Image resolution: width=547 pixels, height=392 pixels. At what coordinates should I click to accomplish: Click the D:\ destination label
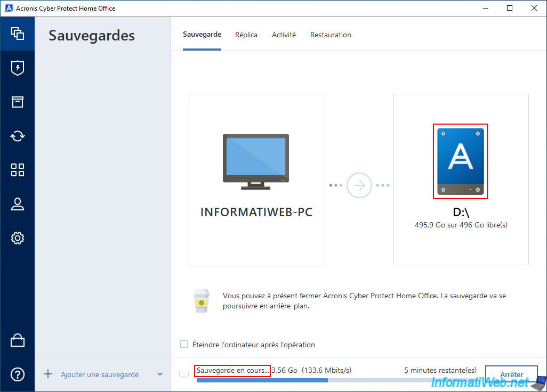461,212
